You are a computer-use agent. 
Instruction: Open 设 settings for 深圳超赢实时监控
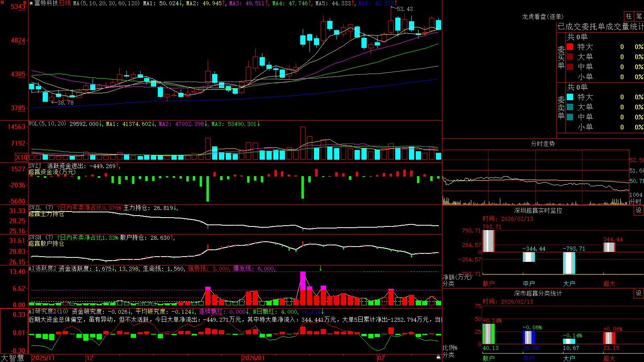pos(639,210)
